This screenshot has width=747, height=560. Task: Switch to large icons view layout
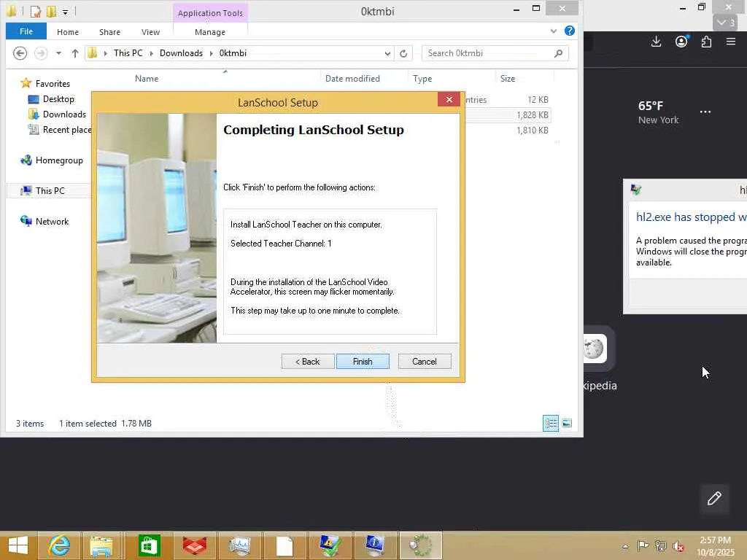coord(567,423)
